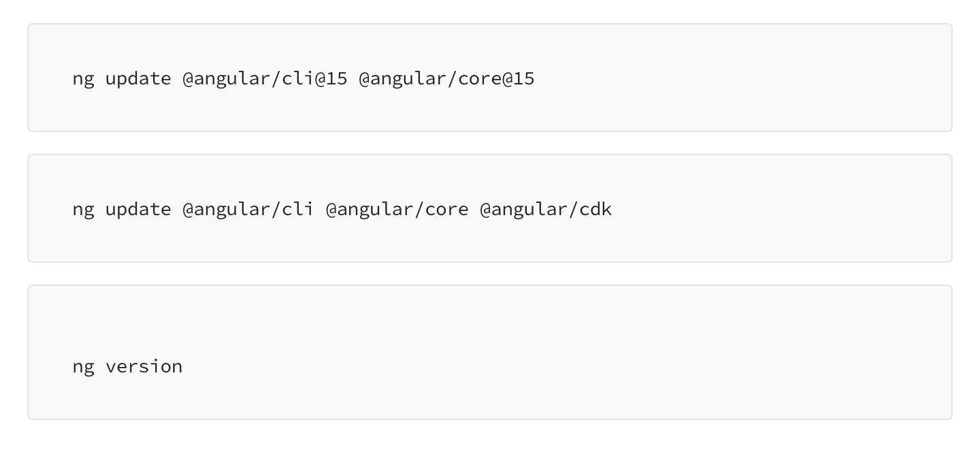
Task: Place cursor after 'version' in third command
Action: [x=183, y=367]
